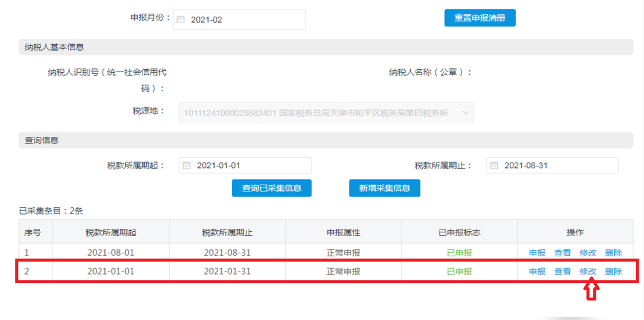Click 申报 link in row 2

(537, 271)
